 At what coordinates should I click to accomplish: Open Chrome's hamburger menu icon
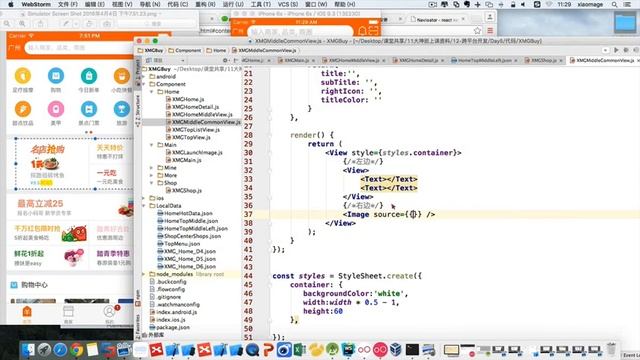pyautogui.click(x=490, y=31)
